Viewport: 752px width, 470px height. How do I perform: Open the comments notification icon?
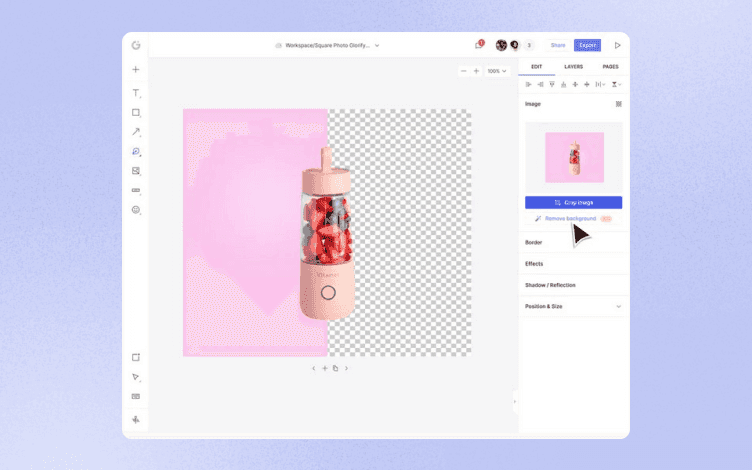coord(479,45)
